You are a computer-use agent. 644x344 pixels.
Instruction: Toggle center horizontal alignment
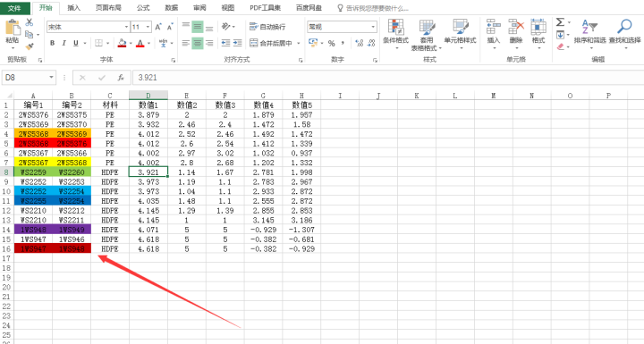click(198, 43)
